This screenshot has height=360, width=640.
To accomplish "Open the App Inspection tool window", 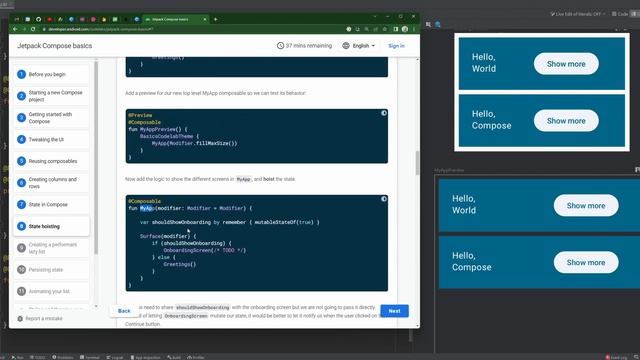I will 145,357.
